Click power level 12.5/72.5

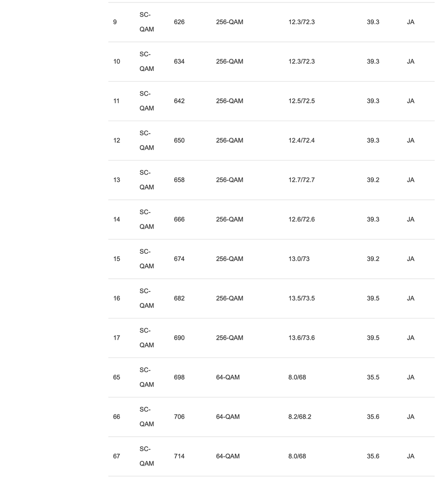[301, 101]
